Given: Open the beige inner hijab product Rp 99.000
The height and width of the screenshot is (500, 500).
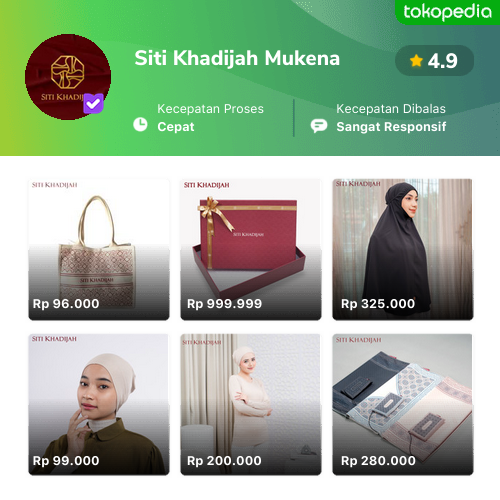Looking at the screenshot, I should coord(99,404).
